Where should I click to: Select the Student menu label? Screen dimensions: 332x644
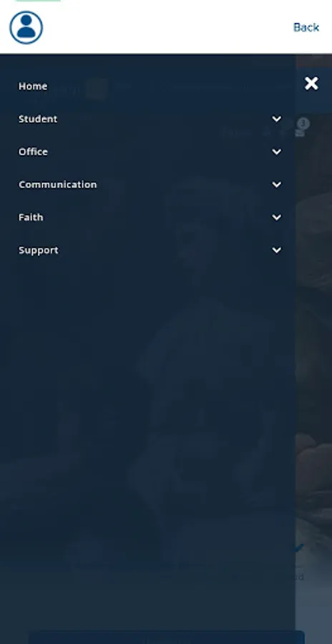[x=38, y=119]
